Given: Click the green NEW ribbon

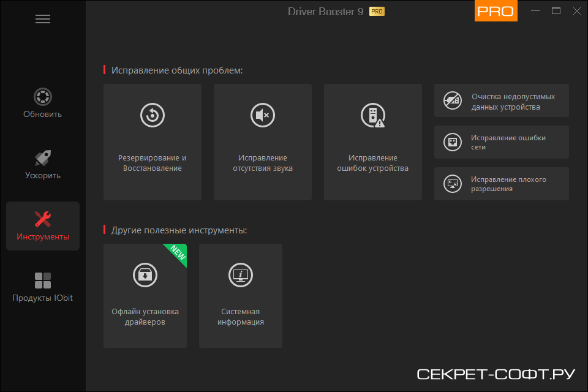Looking at the screenshot, I should tap(178, 253).
